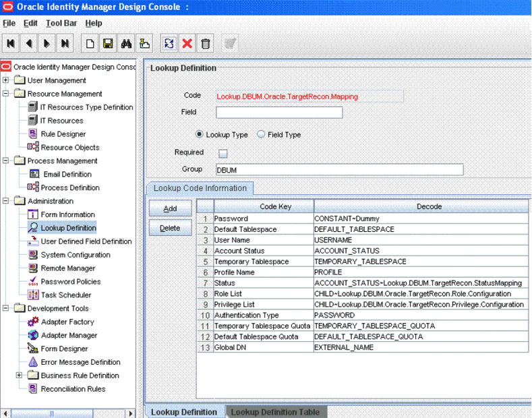The width and height of the screenshot is (532, 418).
Task: Open the Form Information icon
Action: [x=32, y=214]
